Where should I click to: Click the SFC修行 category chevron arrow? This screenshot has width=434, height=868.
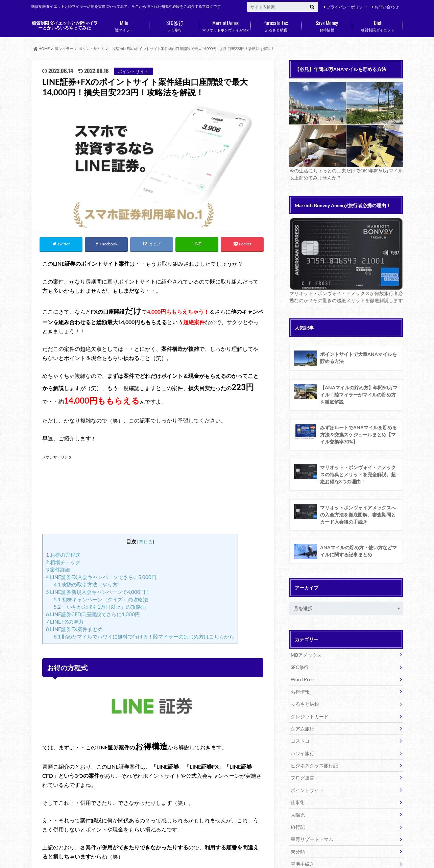[x=401, y=667]
